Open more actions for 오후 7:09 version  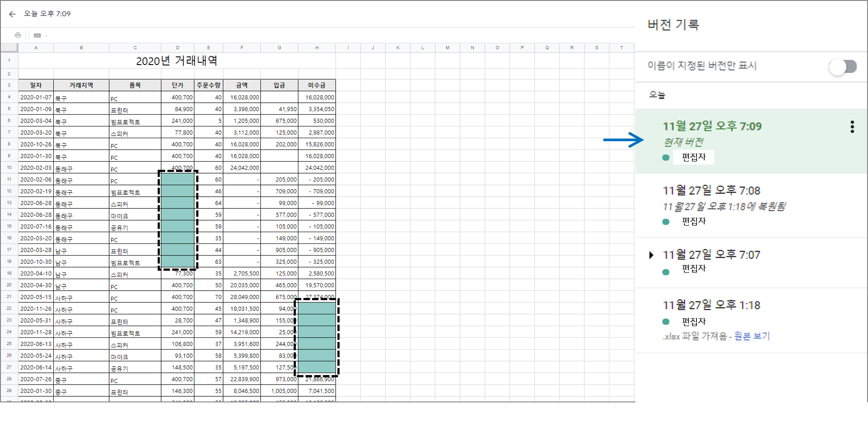coord(852,127)
